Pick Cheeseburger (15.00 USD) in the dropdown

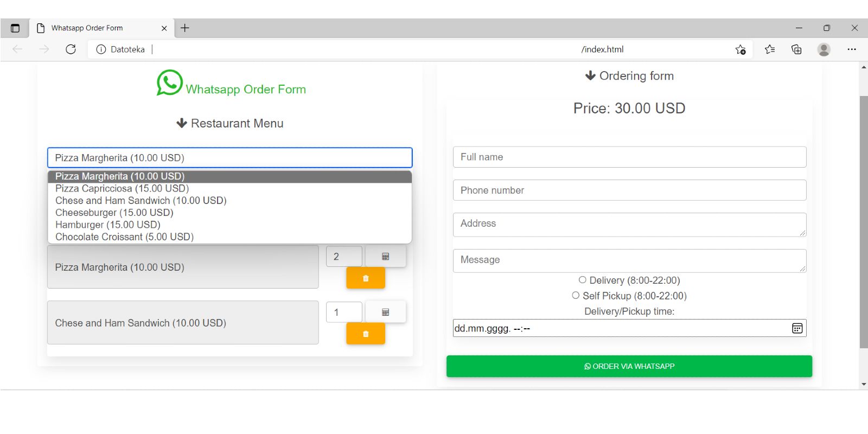pos(114,213)
